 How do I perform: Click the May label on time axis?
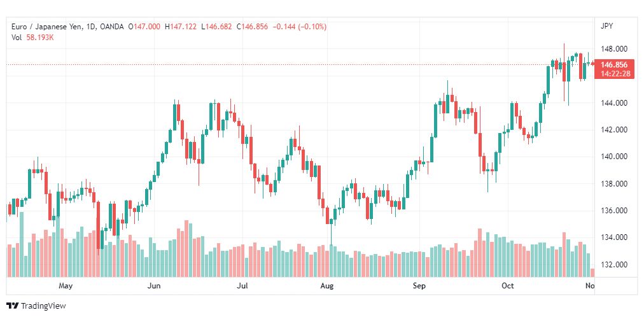(x=66, y=285)
